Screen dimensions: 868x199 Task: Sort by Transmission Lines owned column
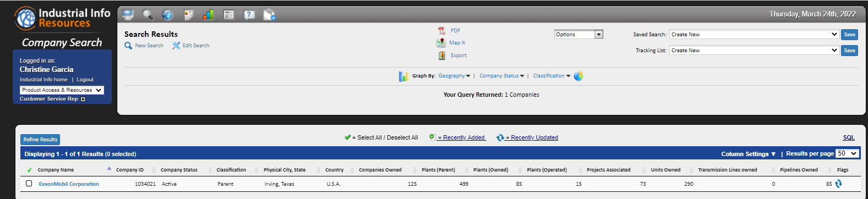[x=727, y=170]
